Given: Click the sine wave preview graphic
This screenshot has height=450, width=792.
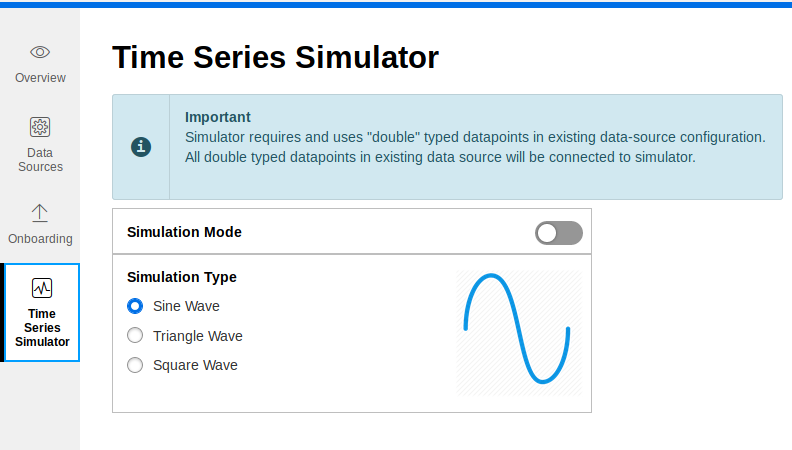Looking at the screenshot, I should [519, 333].
